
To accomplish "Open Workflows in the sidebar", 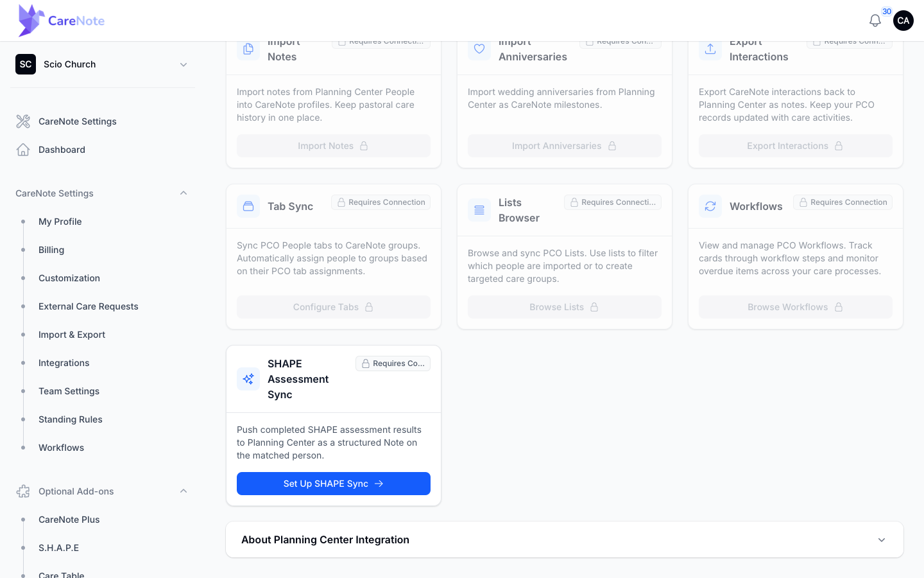I will click(62, 448).
